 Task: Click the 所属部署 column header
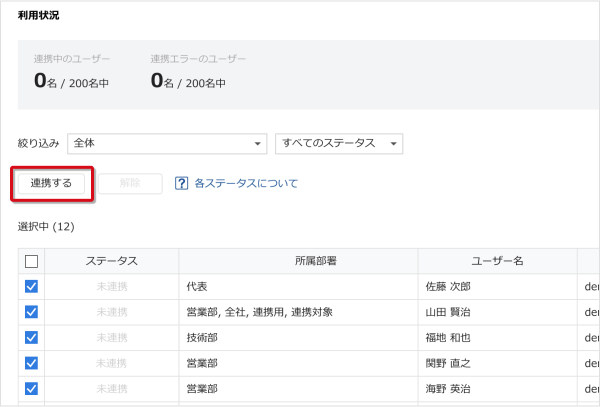point(297,261)
